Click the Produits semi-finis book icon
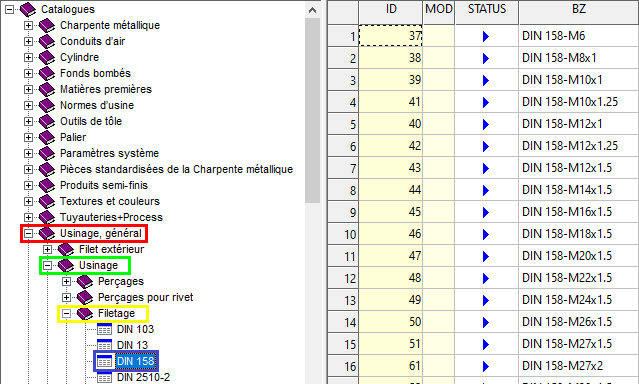 click(x=47, y=185)
